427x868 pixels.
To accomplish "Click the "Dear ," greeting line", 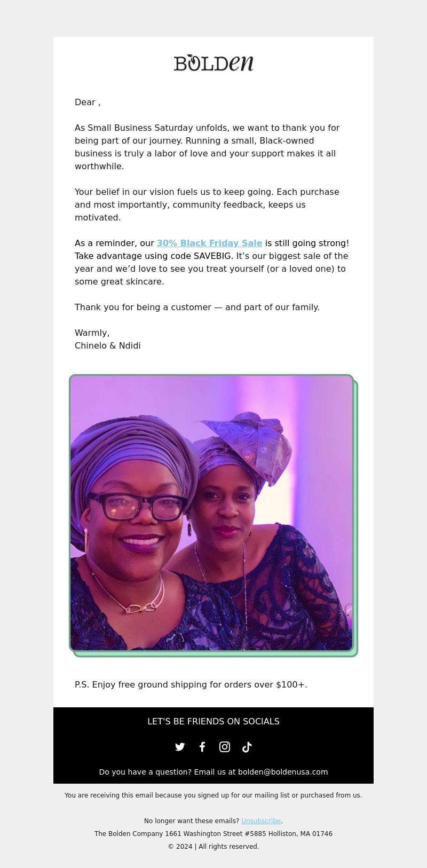I will [x=88, y=102].
